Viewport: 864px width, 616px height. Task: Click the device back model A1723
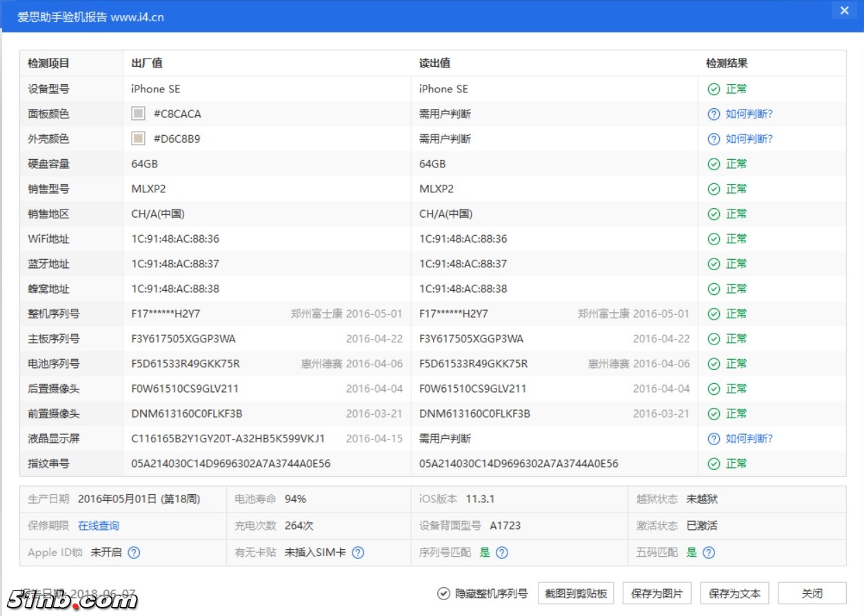coord(505,526)
